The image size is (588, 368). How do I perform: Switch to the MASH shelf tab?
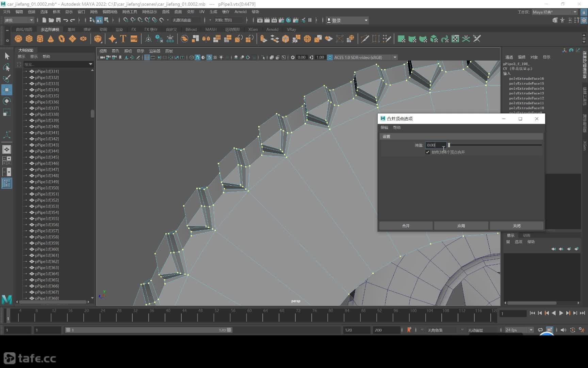coord(211,29)
